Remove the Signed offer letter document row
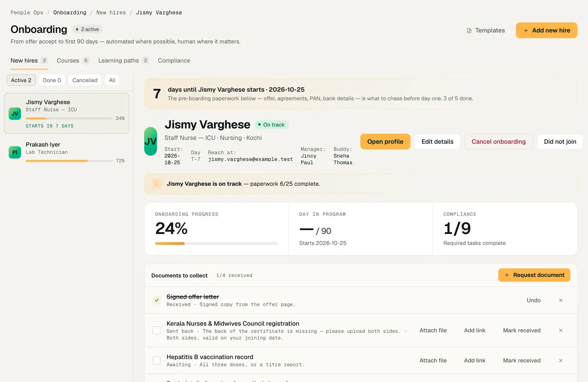588x382 pixels. [x=561, y=300]
